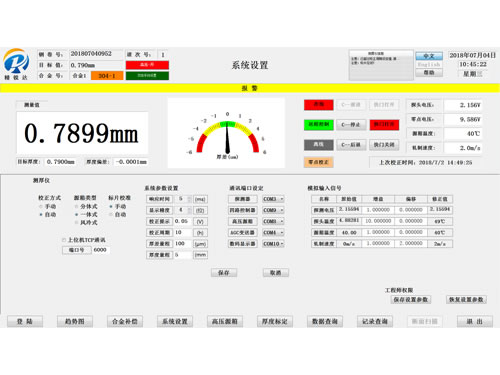Adjust the 显示精度 spinner arrows

click(x=189, y=210)
